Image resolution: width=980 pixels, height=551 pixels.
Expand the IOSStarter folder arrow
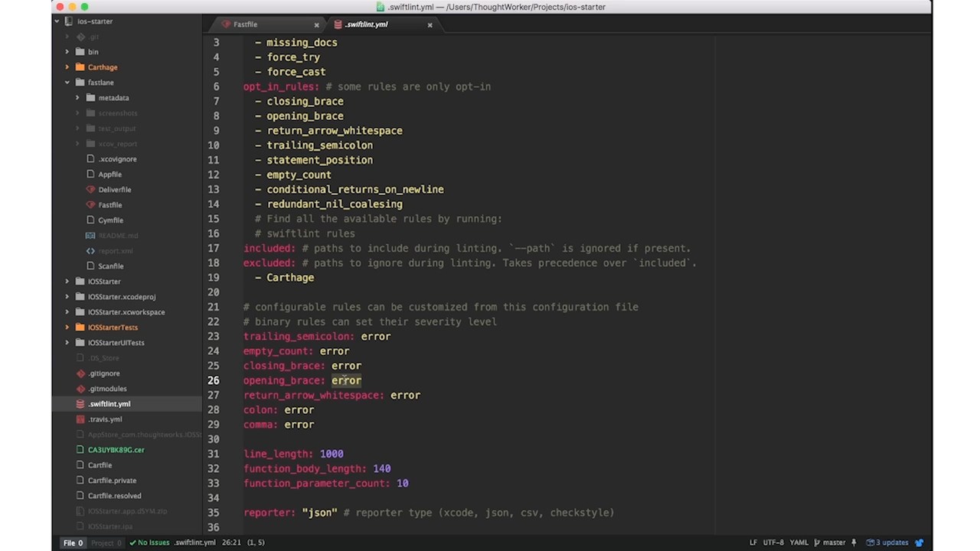(67, 282)
